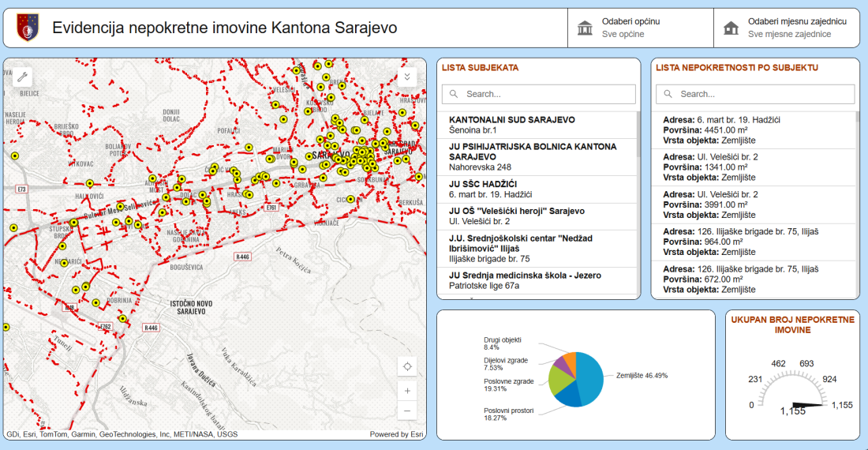Select the 1341.00 m² Ul. Velešići property

point(754,167)
